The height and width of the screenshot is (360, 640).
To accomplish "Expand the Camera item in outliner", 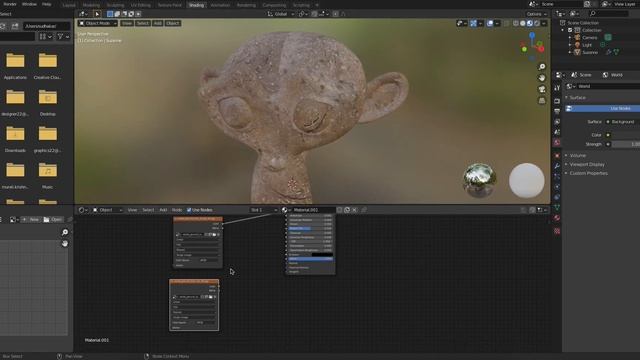I will tap(570, 38).
